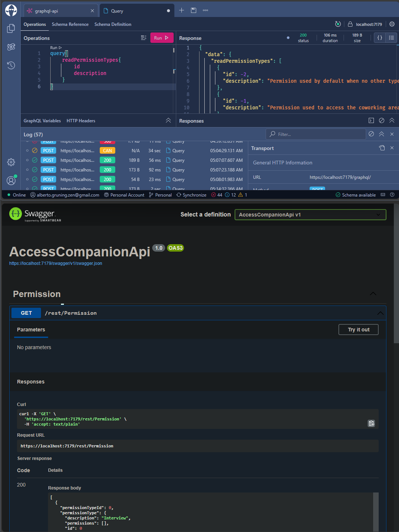Click the Personal workspace branch in status bar
399x532 pixels.
pyautogui.click(x=160, y=195)
